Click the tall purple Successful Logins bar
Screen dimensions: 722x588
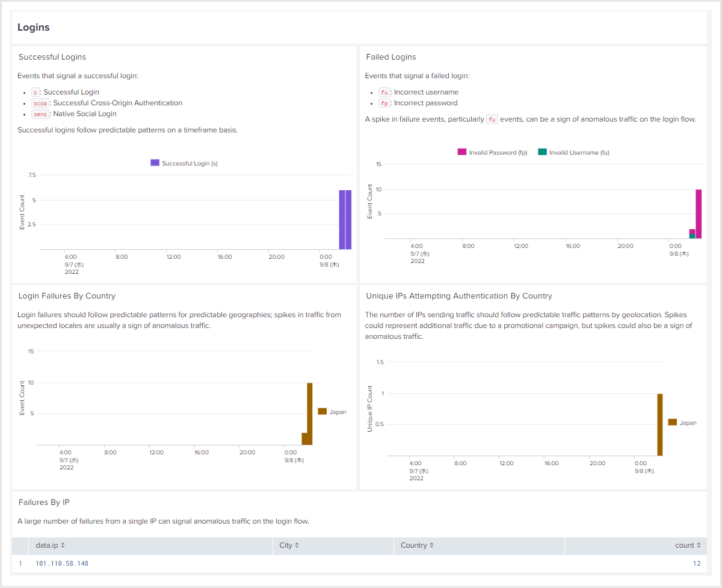coord(345,220)
